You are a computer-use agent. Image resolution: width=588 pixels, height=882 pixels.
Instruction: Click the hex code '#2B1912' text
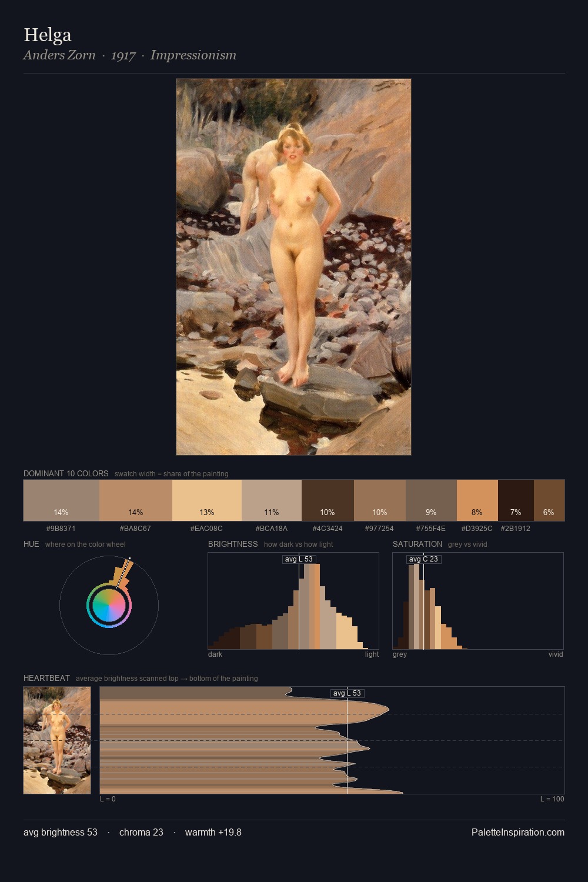(516, 528)
